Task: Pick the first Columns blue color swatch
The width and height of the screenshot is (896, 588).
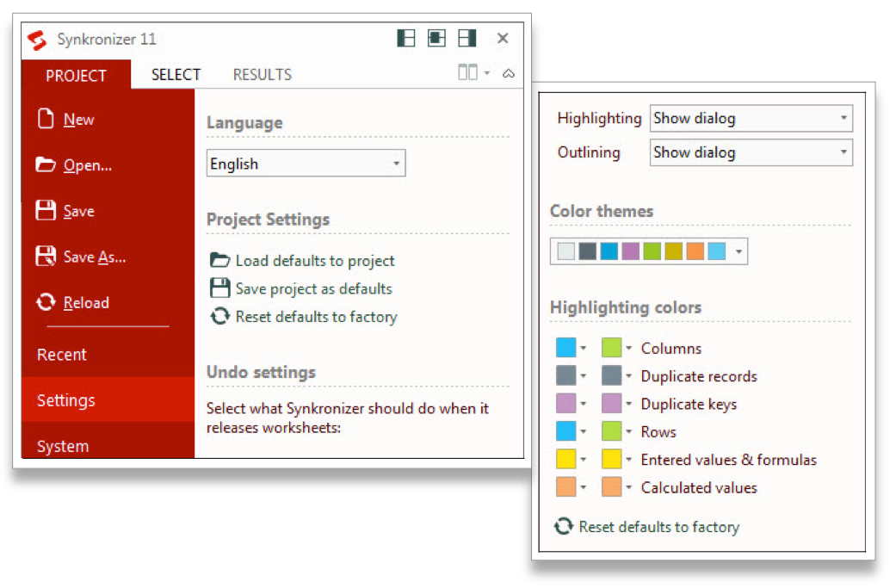Action: 565,348
